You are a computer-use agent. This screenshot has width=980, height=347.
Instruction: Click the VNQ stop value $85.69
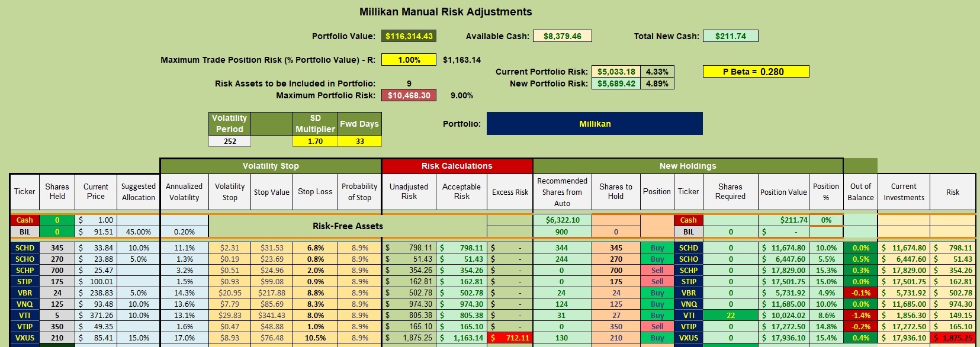[272, 304]
